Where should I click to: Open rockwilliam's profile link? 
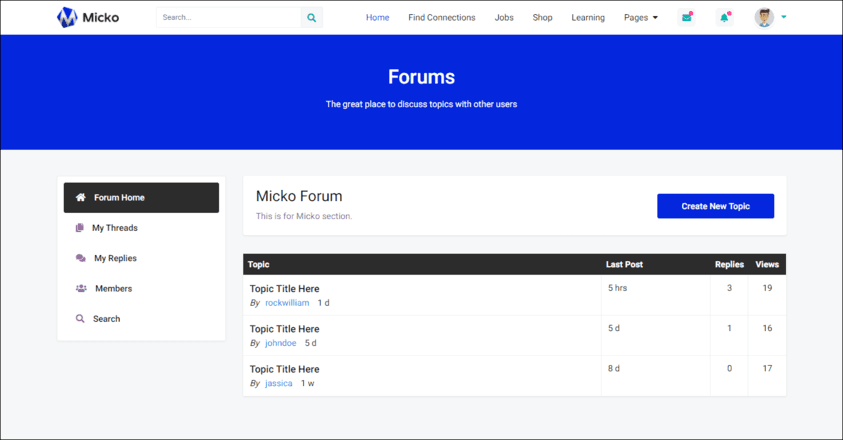tap(287, 303)
